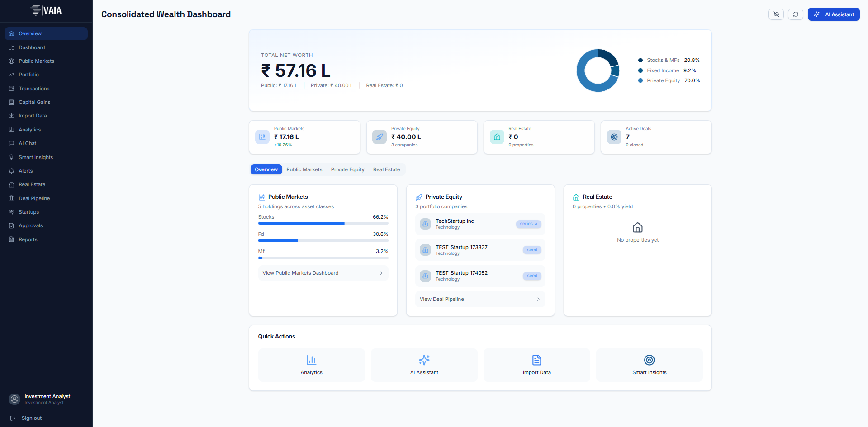Click the Deal Pipeline sidebar icon
The image size is (868, 427).
coord(12,198)
